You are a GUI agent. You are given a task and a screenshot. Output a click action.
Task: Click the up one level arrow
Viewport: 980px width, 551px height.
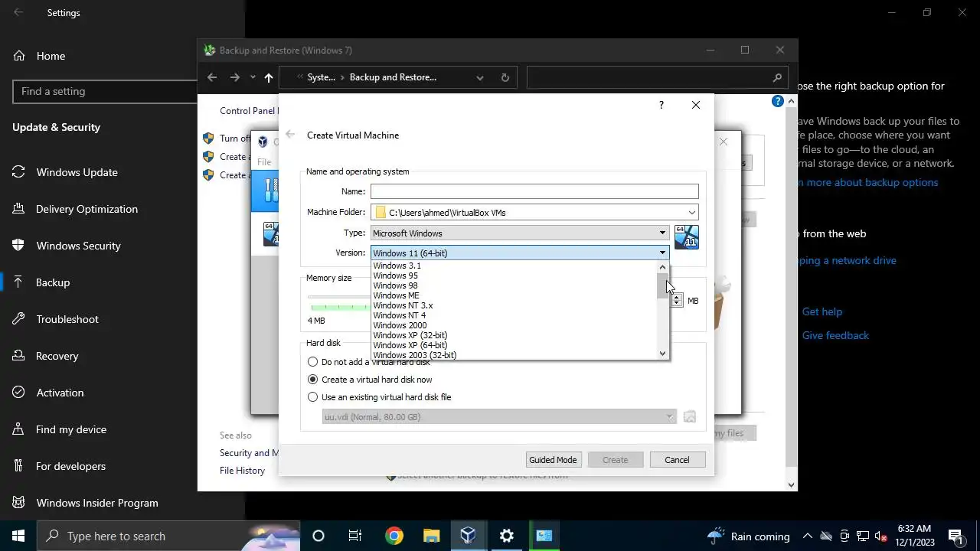pyautogui.click(x=269, y=77)
